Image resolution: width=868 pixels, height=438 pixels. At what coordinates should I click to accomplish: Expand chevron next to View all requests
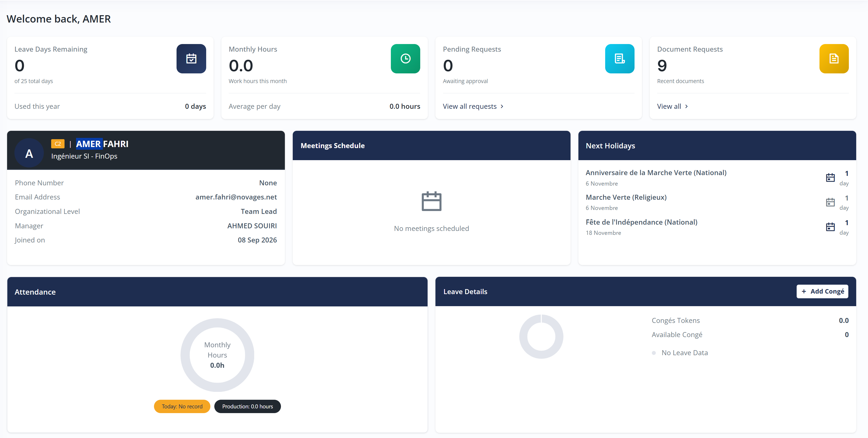[502, 106]
